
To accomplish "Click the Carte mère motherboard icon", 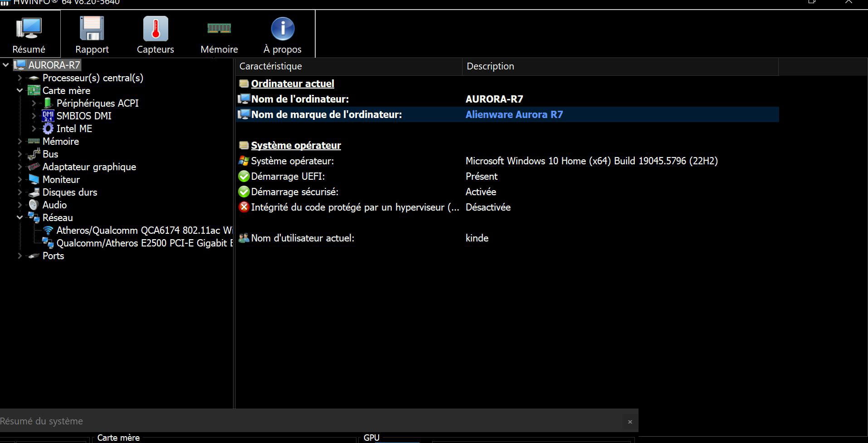I will (x=34, y=90).
